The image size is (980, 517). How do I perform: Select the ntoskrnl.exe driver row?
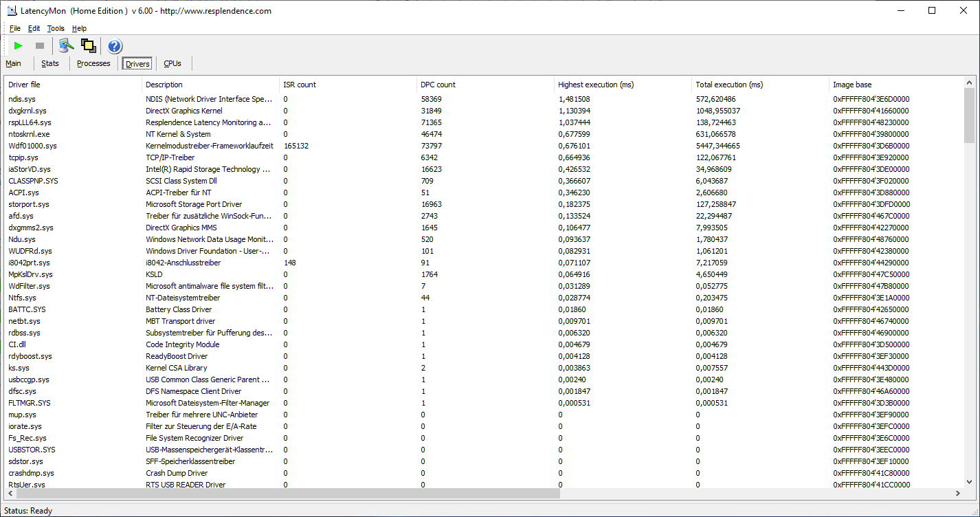point(484,134)
